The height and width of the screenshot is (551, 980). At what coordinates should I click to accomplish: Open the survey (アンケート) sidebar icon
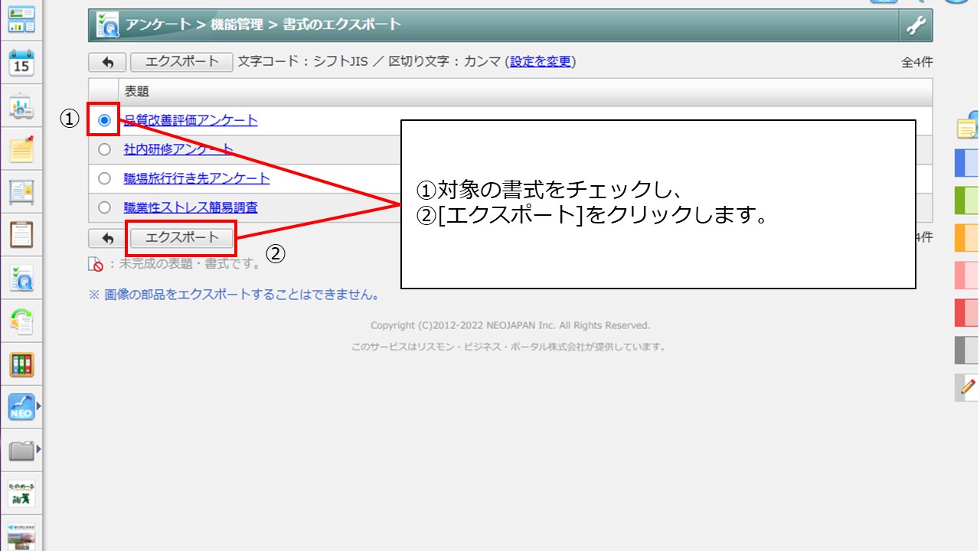pos(21,279)
